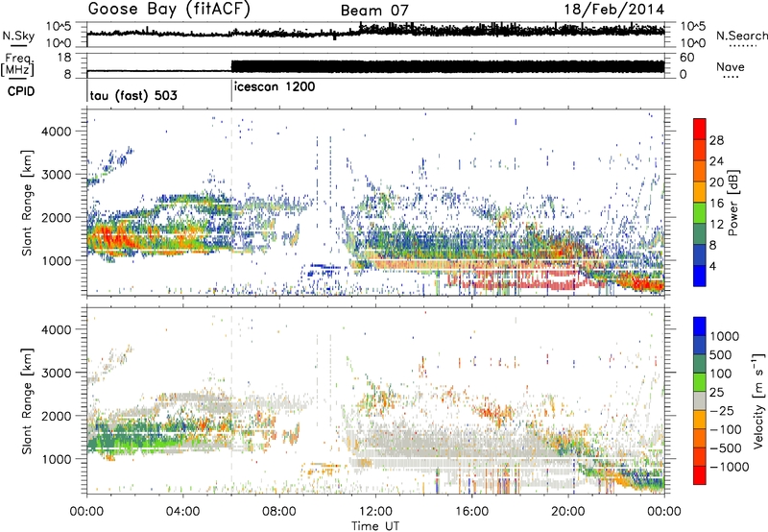Click the '4' label on Power colorbar
Screen dimensions: 768x532
(713, 266)
